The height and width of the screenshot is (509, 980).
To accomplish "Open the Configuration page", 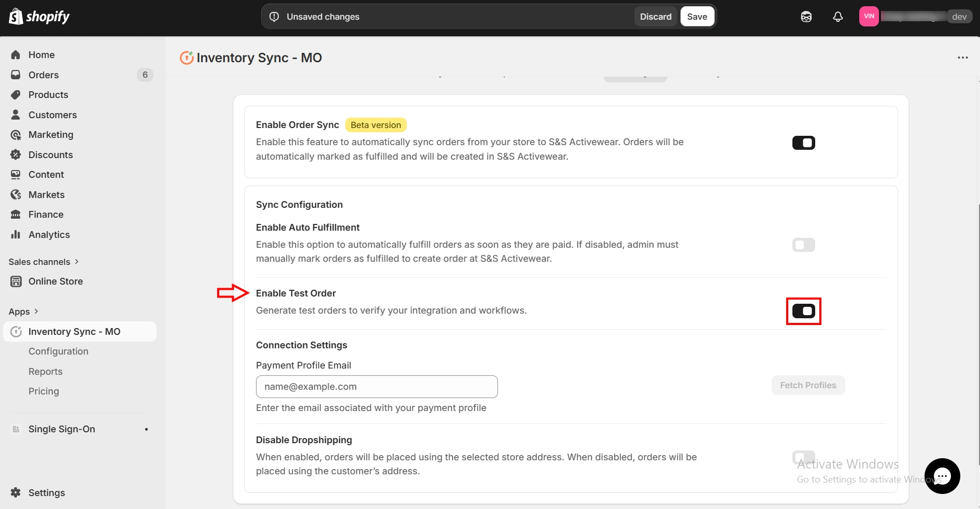I will tap(58, 351).
